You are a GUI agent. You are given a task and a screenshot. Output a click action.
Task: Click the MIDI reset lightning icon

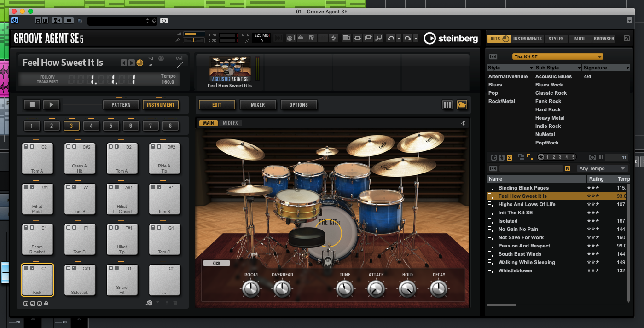[x=334, y=38]
